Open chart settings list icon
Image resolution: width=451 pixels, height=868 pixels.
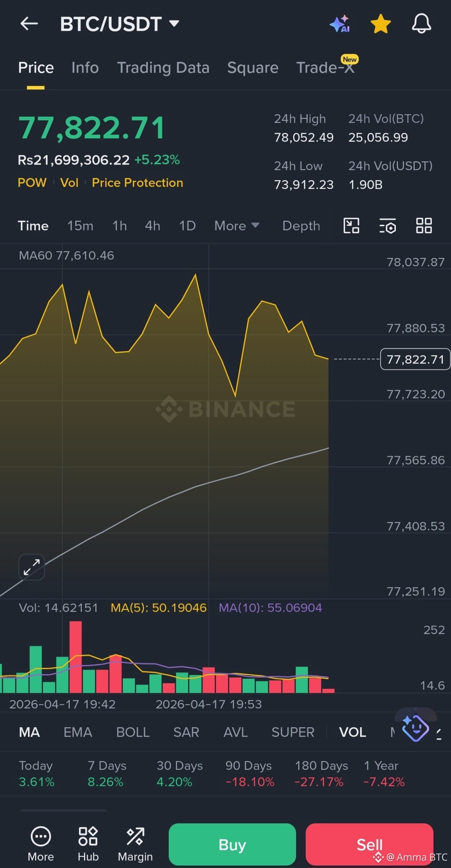tap(388, 226)
